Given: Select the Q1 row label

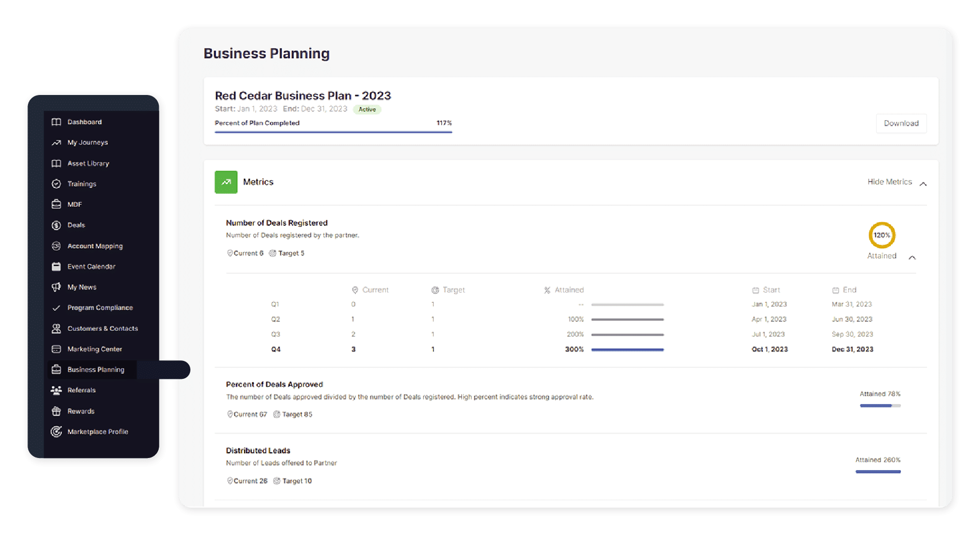Looking at the screenshot, I should click(275, 304).
